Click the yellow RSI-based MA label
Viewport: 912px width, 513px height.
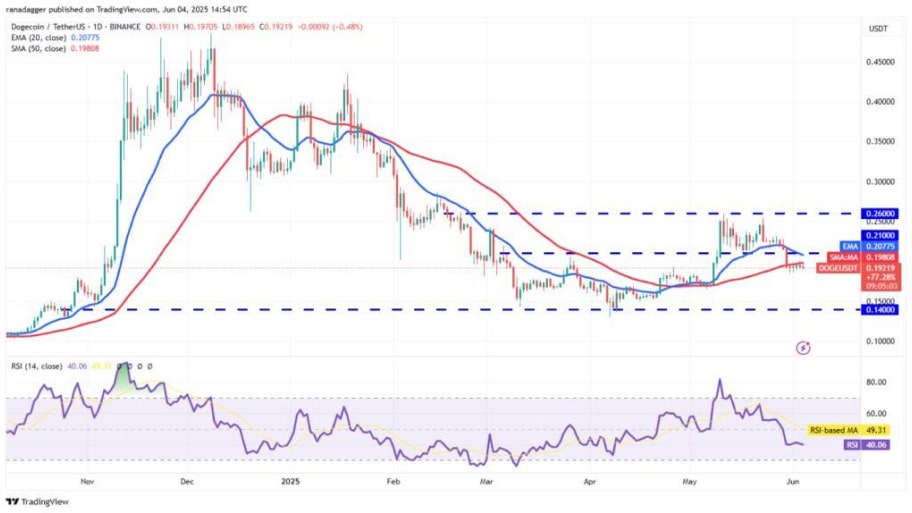pos(849,430)
